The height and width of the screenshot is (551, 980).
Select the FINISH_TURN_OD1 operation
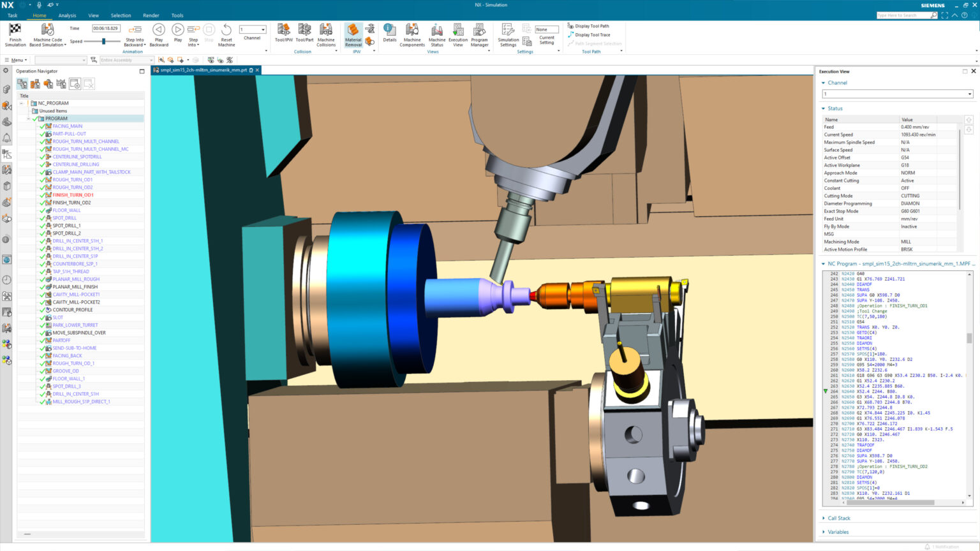coord(73,195)
